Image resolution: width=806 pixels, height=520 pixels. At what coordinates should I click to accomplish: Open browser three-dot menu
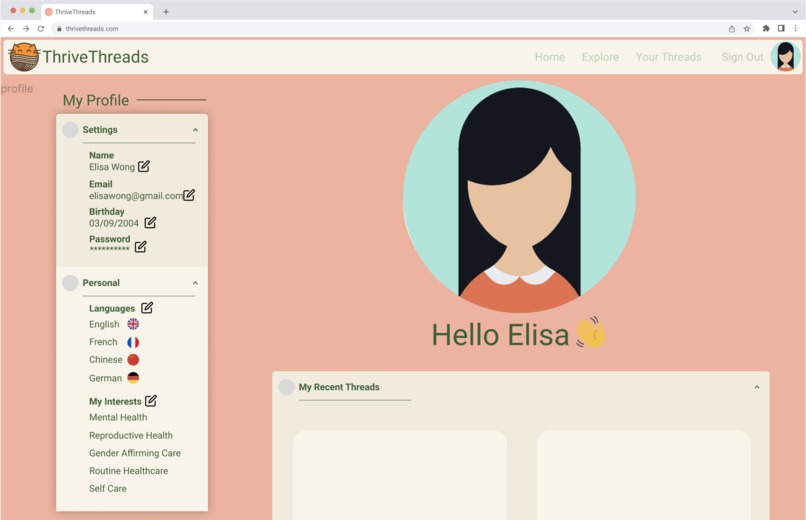(795, 29)
